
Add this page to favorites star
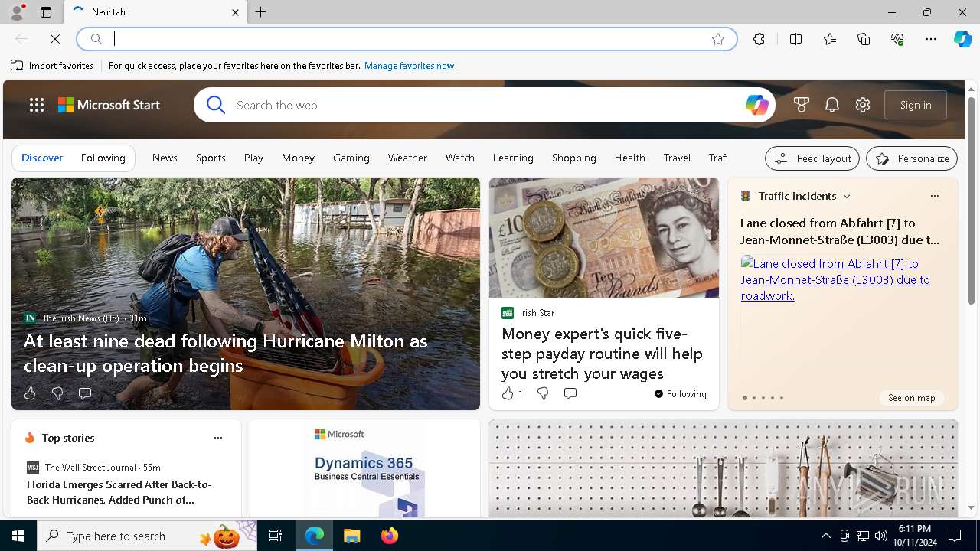point(718,39)
